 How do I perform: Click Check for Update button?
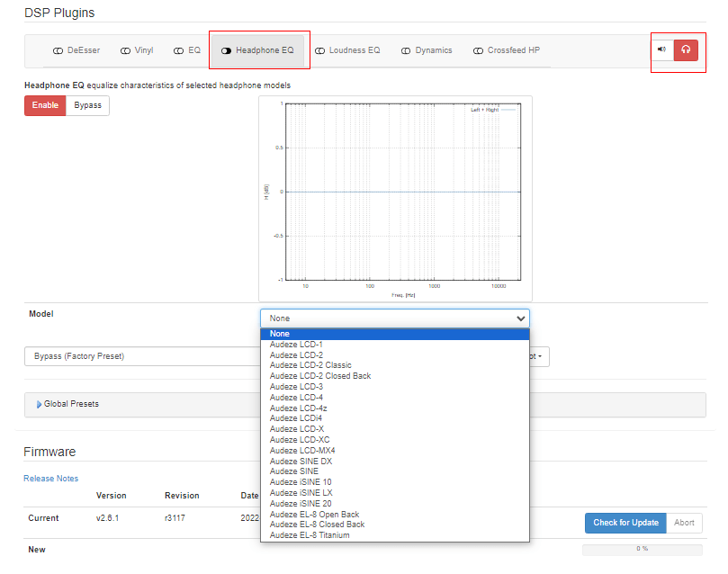[625, 523]
